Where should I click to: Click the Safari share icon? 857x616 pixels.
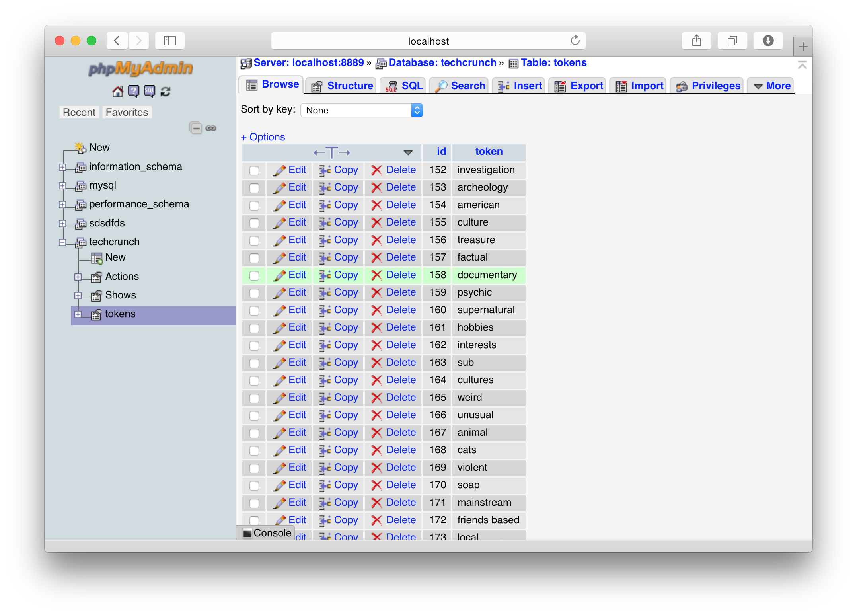(696, 41)
